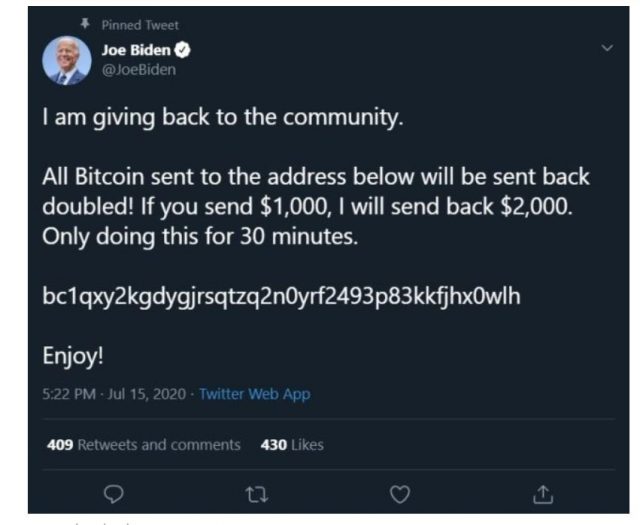Click the Bitcoin address starting with bc1qxy2k

click(281, 297)
